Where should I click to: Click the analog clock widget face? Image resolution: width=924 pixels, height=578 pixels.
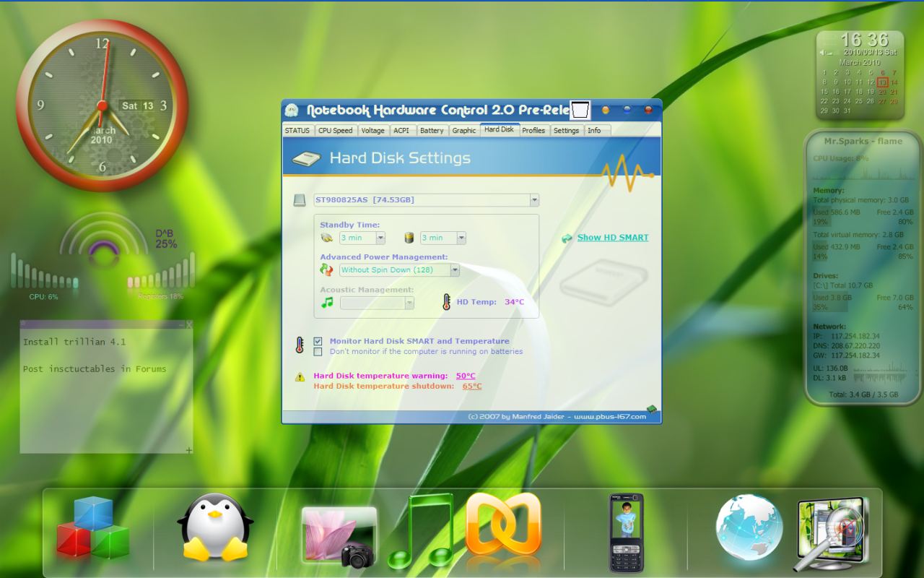pyautogui.click(x=102, y=105)
